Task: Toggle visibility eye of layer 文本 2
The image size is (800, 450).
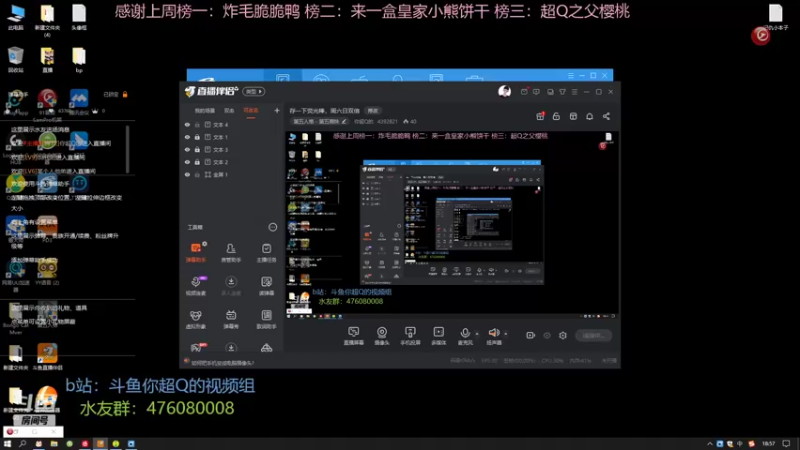Action: point(187,162)
